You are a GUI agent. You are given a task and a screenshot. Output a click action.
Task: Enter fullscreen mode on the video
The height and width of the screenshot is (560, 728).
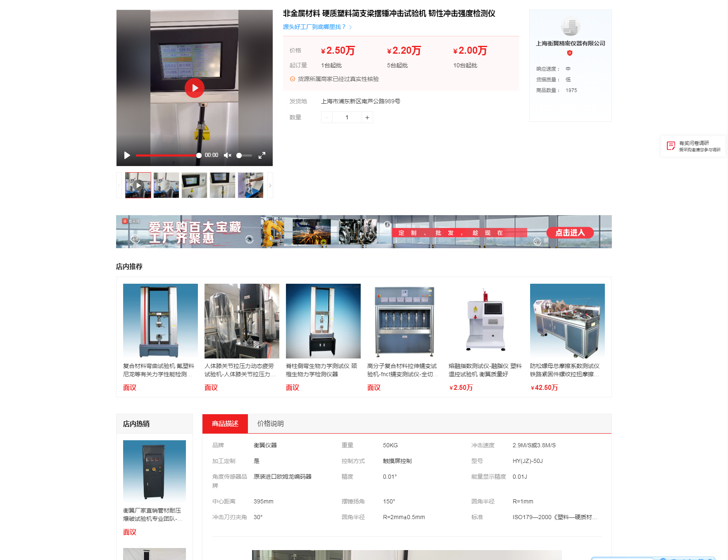click(x=262, y=155)
